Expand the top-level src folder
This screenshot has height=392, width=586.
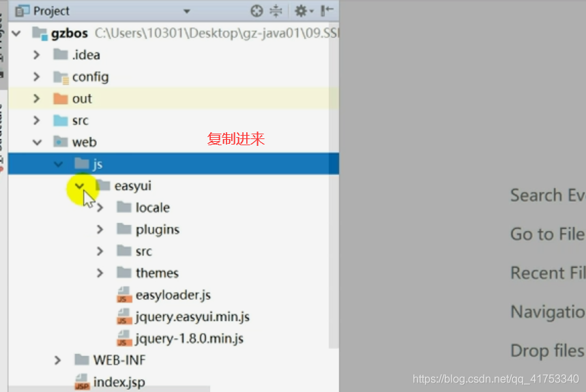[x=36, y=120]
